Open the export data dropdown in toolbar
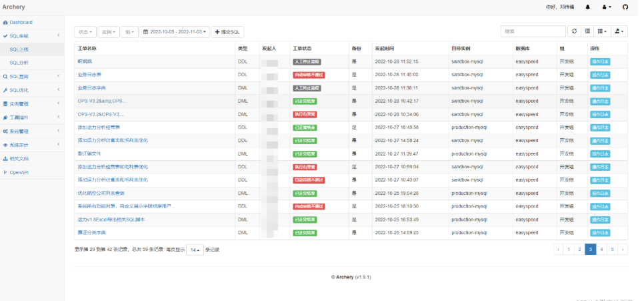The height and width of the screenshot is (301, 644). (619, 31)
